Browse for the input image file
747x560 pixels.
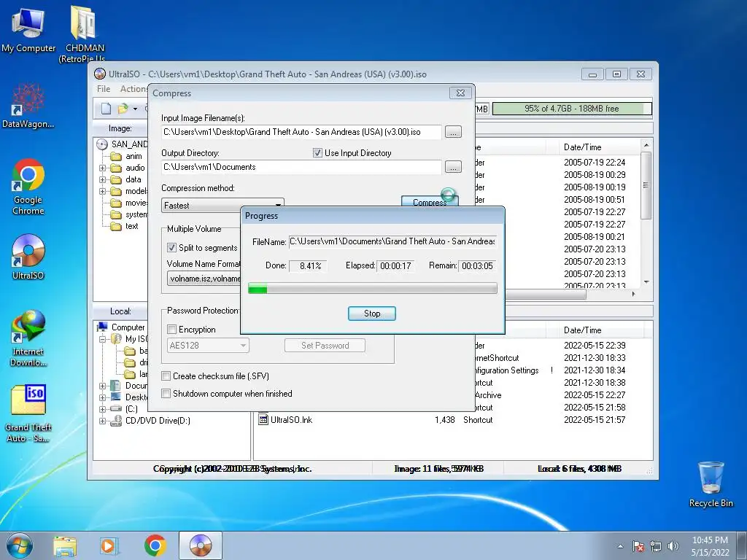[453, 132]
